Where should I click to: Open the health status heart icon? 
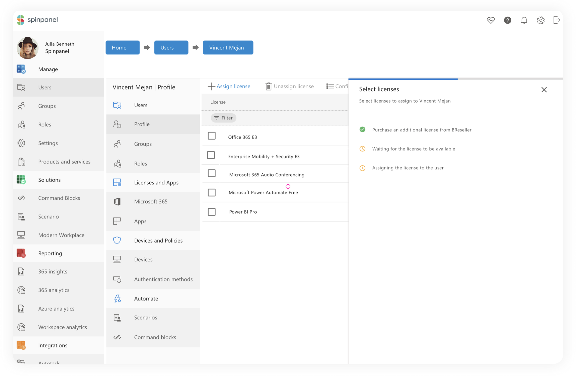pyautogui.click(x=491, y=20)
